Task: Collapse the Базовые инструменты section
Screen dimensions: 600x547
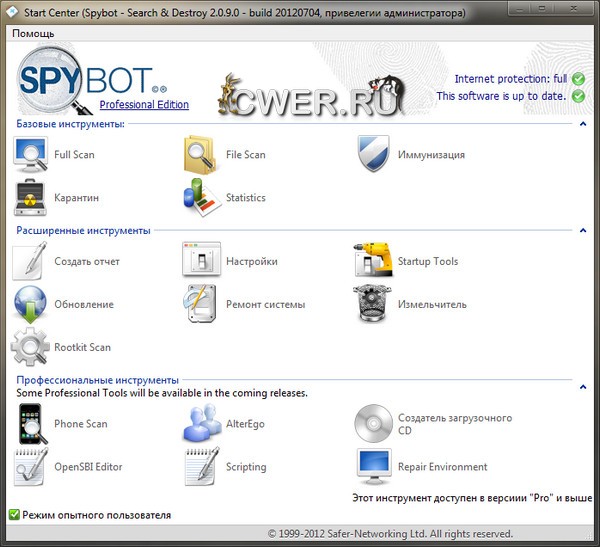Action: [583, 124]
